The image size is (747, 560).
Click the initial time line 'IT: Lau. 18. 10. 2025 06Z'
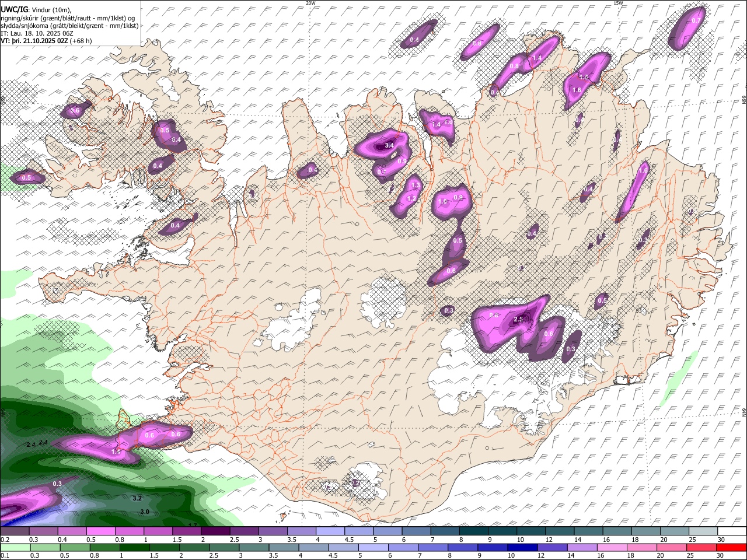coord(37,34)
